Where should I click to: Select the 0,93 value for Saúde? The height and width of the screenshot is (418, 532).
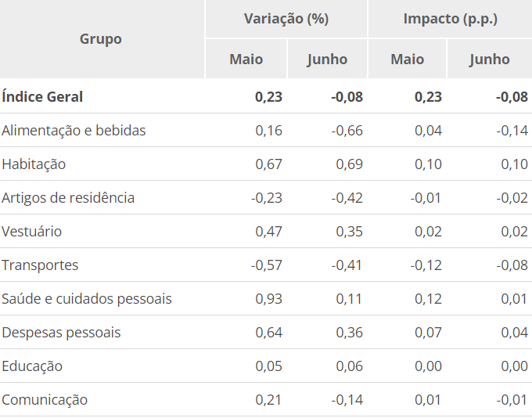[x=269, y=299]
